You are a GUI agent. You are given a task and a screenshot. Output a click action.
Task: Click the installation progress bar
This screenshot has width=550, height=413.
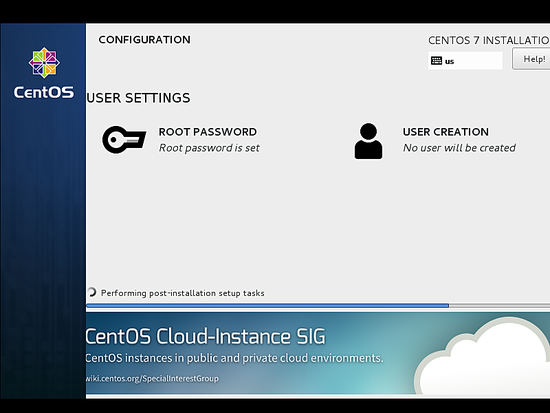[x=318, y=306]
